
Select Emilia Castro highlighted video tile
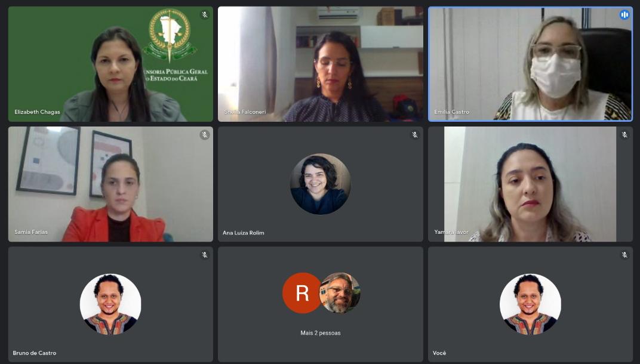(x=530, y=64)
